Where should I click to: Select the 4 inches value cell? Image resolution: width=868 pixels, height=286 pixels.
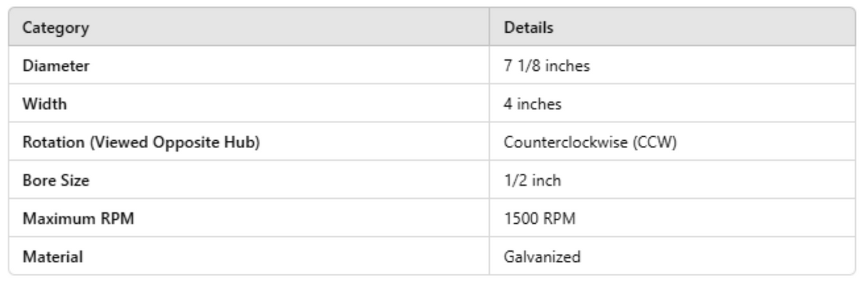[x=533, y=104]
